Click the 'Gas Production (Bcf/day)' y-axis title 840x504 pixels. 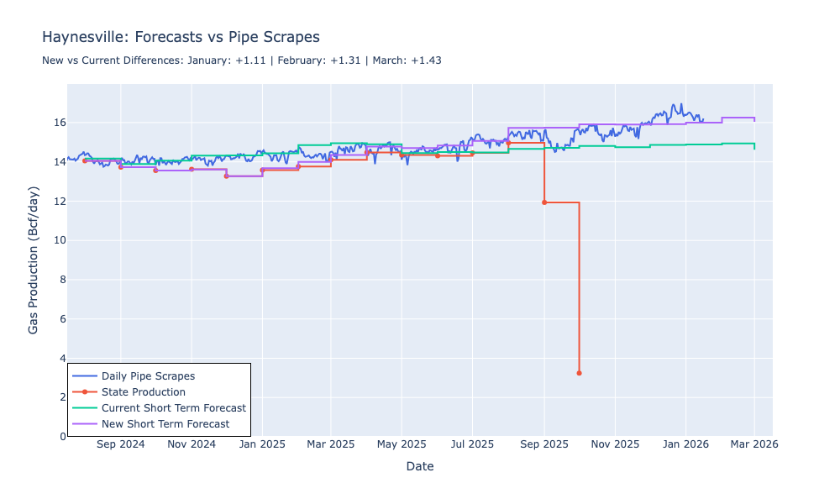click(x=34, y=260)
